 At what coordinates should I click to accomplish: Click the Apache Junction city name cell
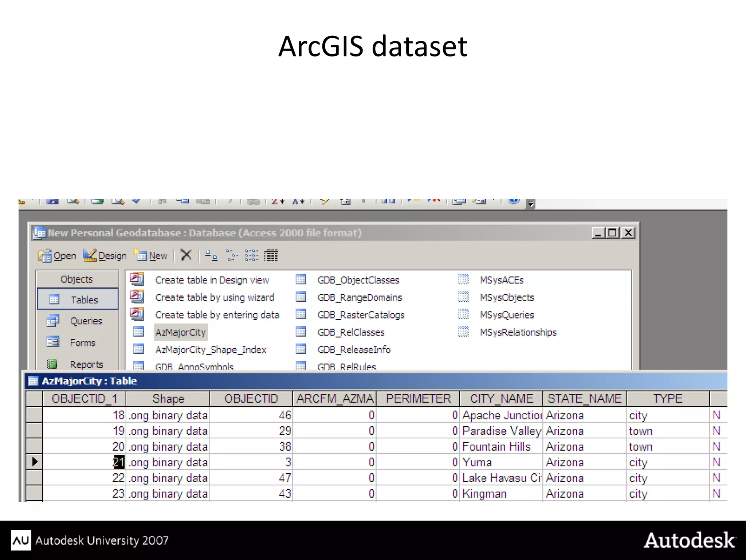point(502,415)
